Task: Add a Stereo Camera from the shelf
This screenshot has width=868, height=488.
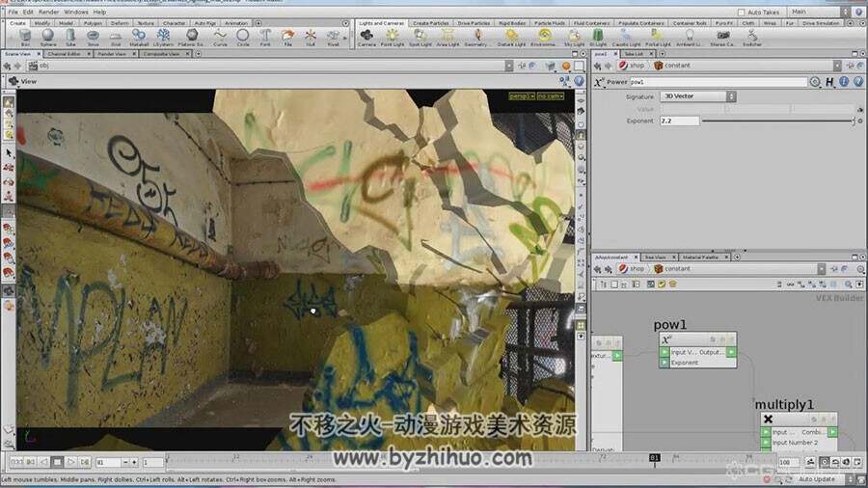Action: pos(722,38)
